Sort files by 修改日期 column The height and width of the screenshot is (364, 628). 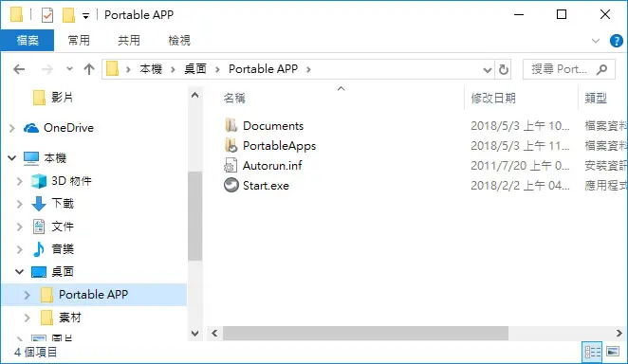[x=493, y=98]
